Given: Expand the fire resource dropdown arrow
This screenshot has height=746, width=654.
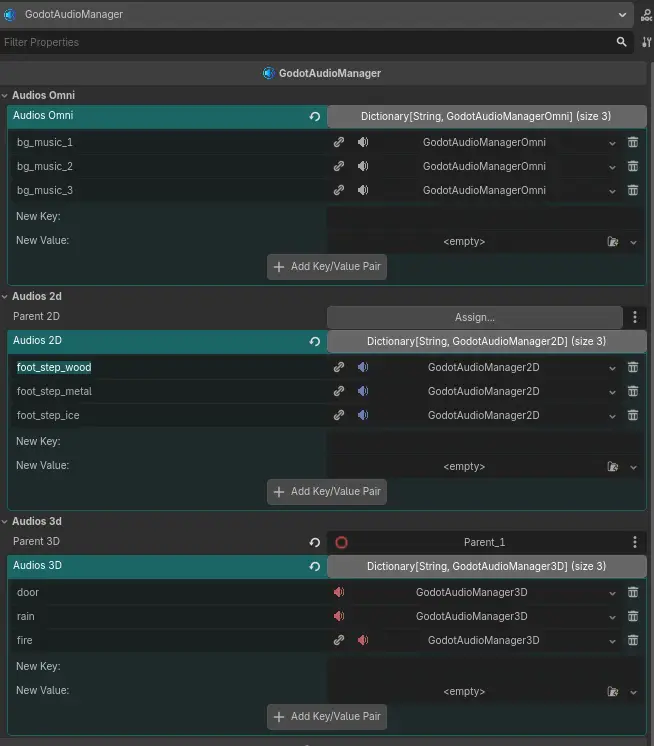Looking at the screenshot, I should (612, 641).
